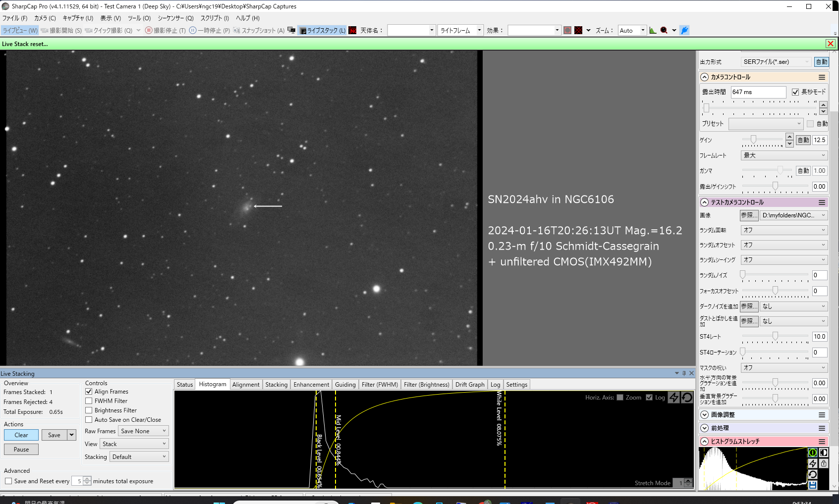Viewport: 839px width, 504px height.
Task: Click the Clear button
Action: (21, 435)
